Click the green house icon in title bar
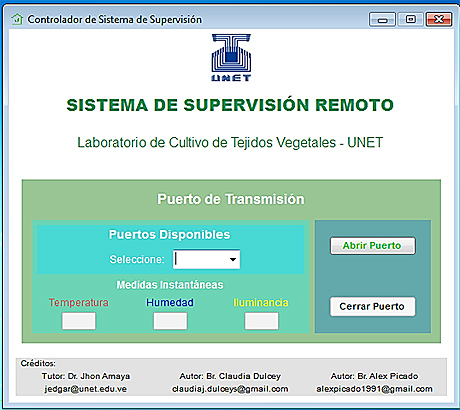Image resolution: width=460 pixels, height=410 pixels. pos(17,19)
